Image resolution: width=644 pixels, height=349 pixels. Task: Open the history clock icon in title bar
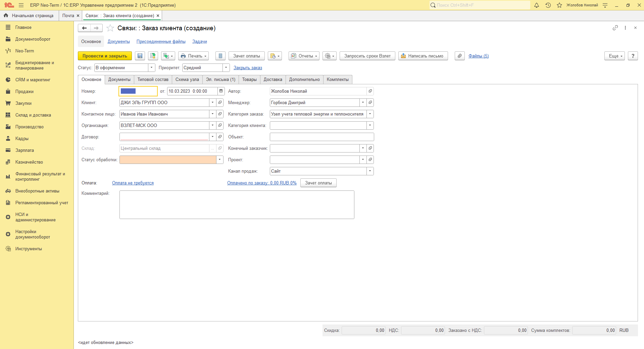pos(548,5)
